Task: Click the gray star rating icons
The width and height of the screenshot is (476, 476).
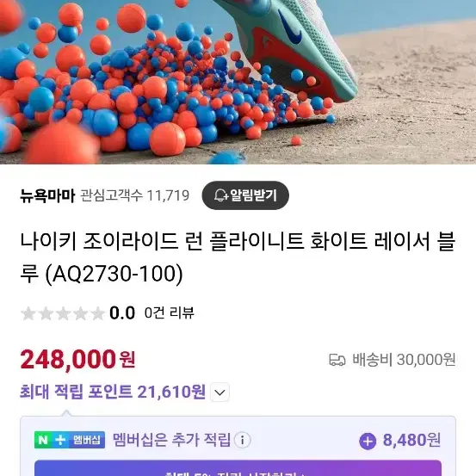Action: pos(63,313)
